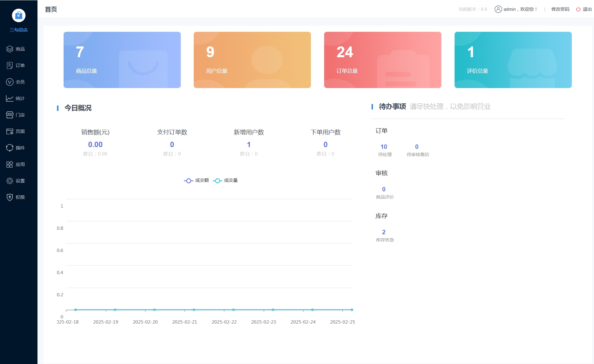Open the 订单 (orders) sidebar icon
The height and width of the screenshot is (364, 594).
tap(9, 65)
